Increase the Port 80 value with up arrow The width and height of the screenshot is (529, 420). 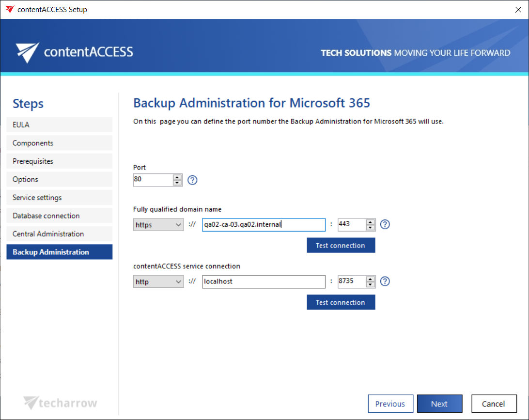tap(177, 177)
